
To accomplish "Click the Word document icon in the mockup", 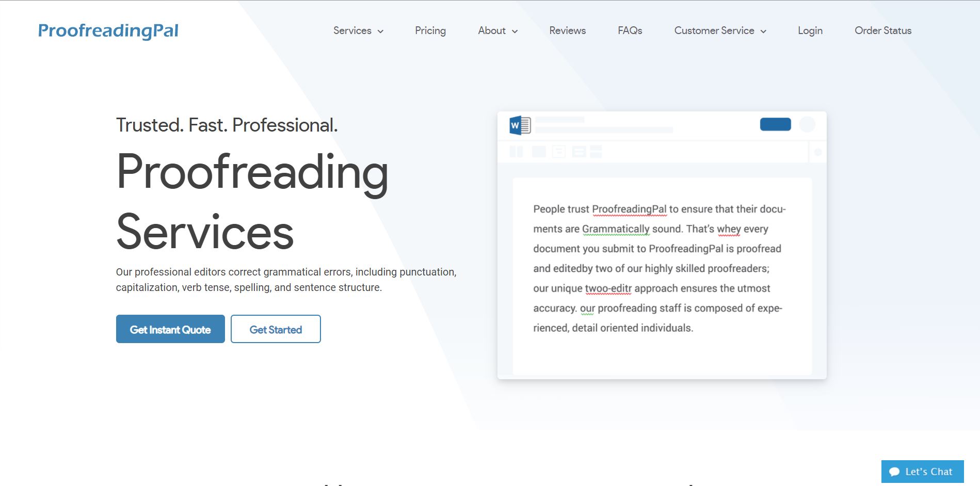I will pos(520,125).
